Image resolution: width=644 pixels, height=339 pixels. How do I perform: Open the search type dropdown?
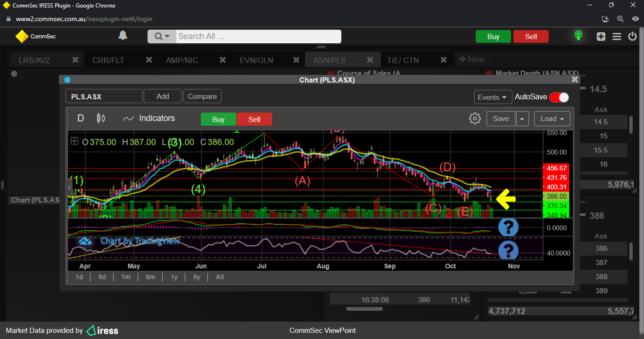[162, 36]
